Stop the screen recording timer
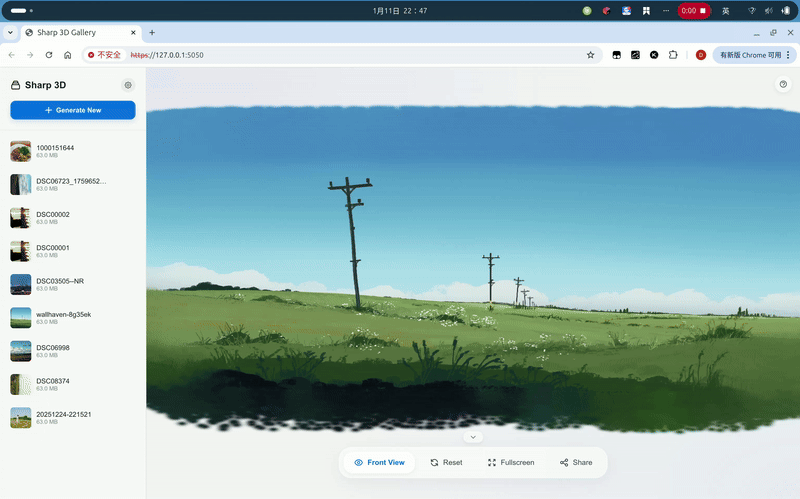Viewport: 800px width, 499px height. pyautogui.click(x=694, y=11)
